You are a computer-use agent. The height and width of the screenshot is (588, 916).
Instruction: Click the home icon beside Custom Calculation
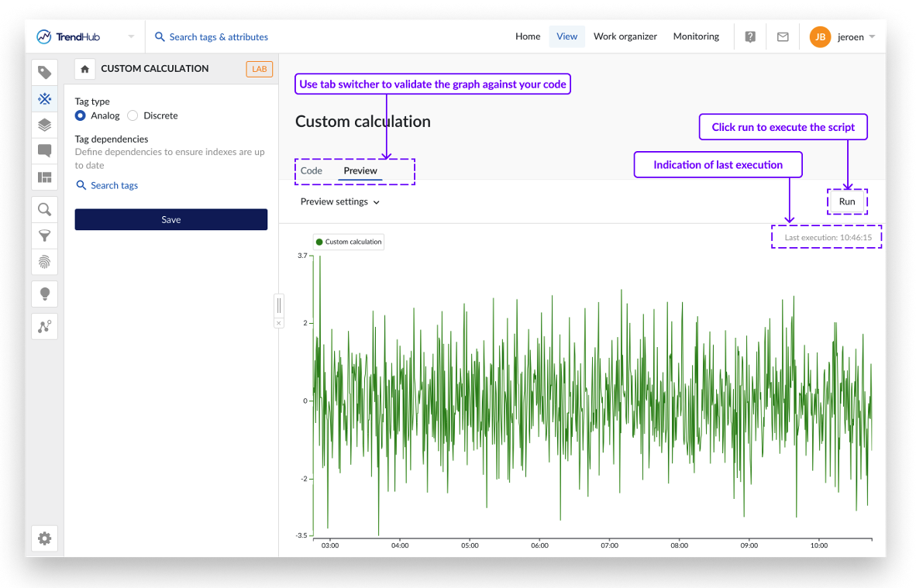[x=84, y=69]
